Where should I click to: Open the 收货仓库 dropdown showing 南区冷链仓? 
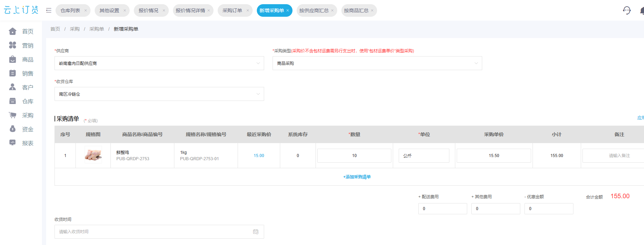(159, 94)
